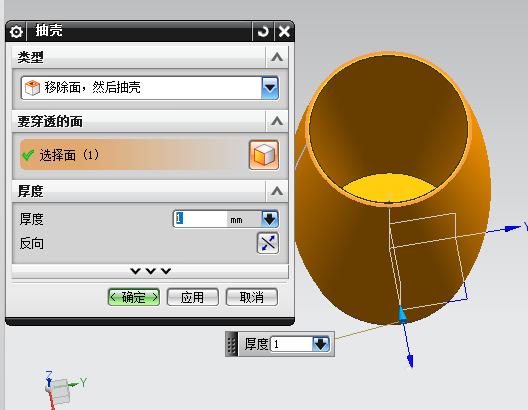
Task: Click the 要穿透的面 section header label
Action: 50,122
